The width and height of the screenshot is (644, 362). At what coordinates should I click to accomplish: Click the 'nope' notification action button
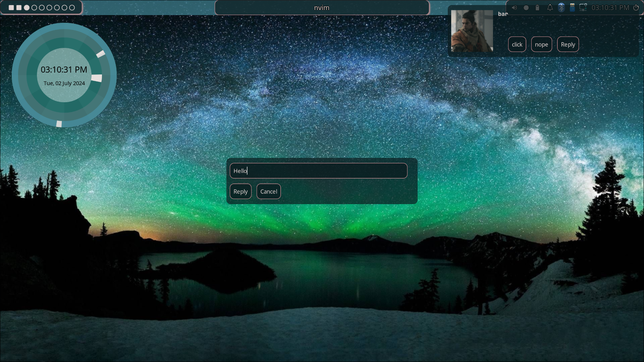tap(541, 44)
